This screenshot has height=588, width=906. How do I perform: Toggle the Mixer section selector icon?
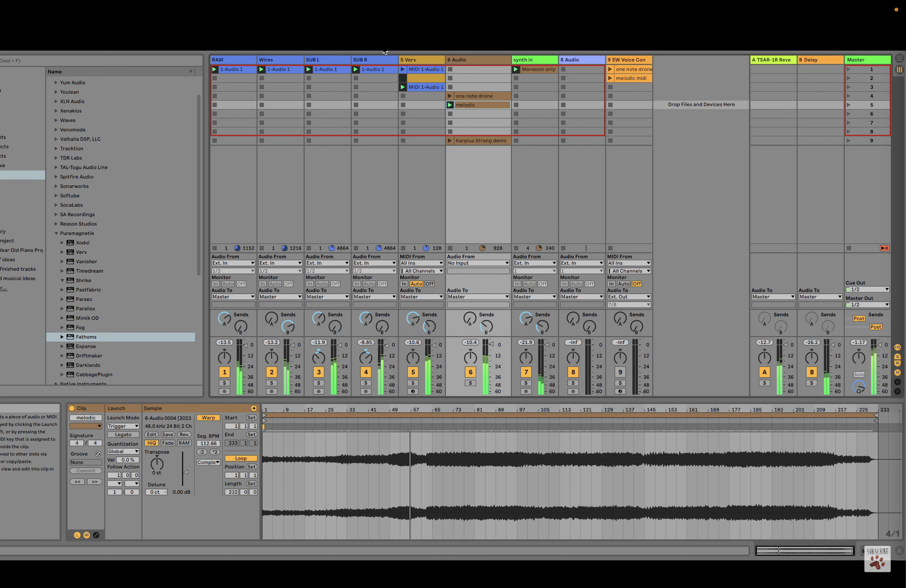pos(897,372)
